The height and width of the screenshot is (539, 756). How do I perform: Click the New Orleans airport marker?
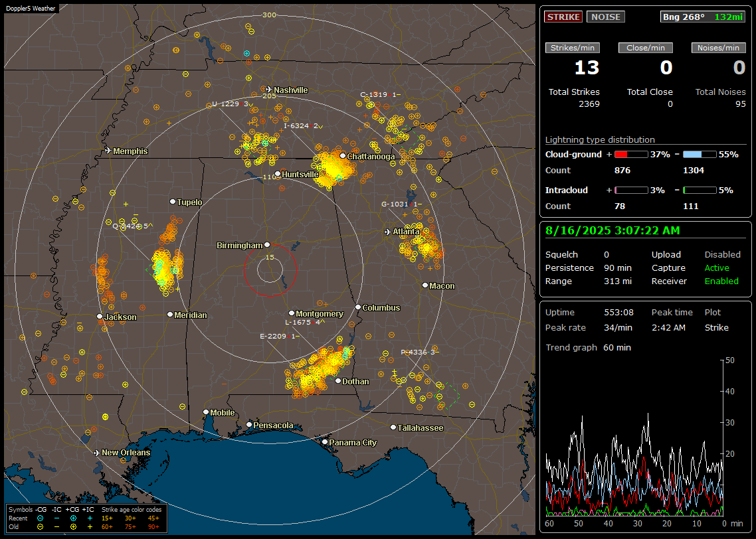(97, 453)
